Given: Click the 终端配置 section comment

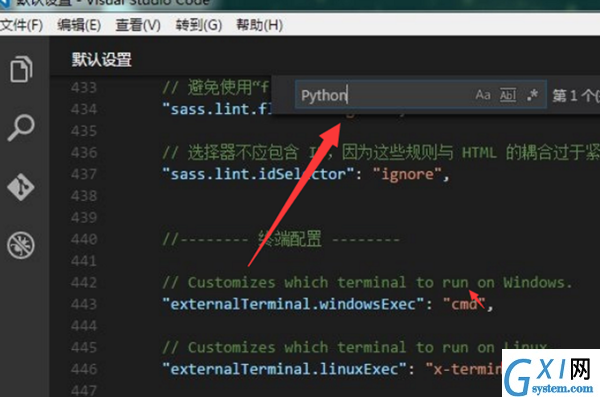Looking at the screenshot, I should click(281, 239).
